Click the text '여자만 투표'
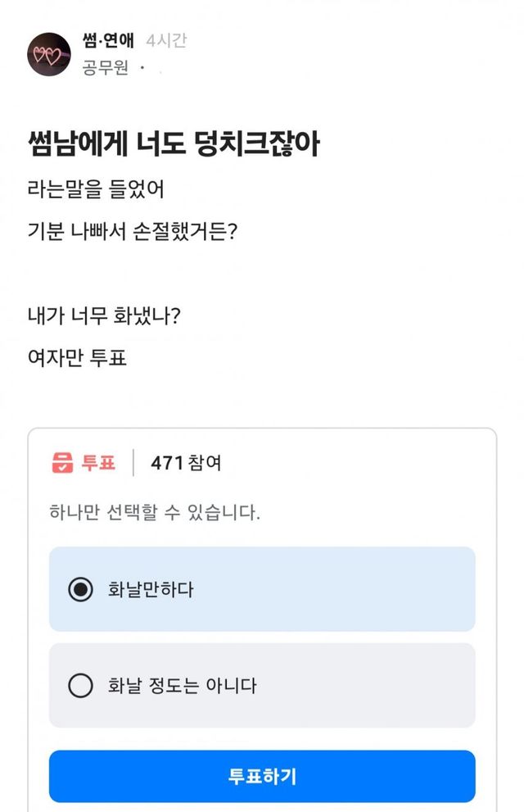Image resolution: width=524 pixels, height=812 pixels. (x=77, y=357)
